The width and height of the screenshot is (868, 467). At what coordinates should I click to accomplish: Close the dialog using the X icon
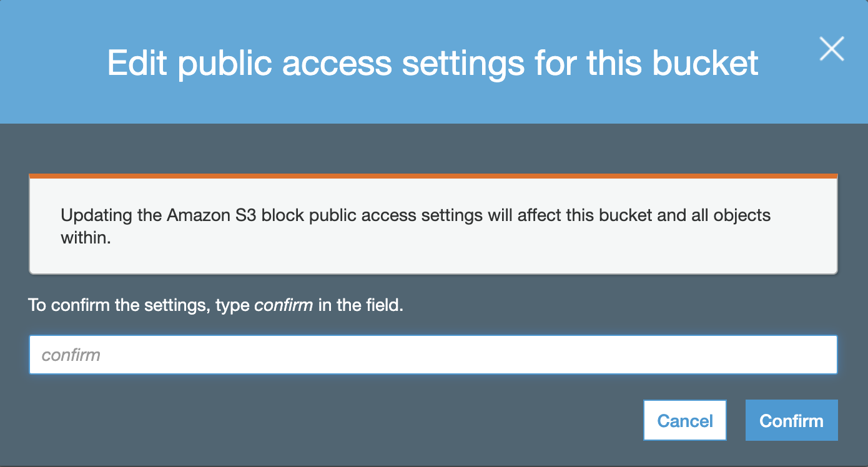[x=832, y=49]
